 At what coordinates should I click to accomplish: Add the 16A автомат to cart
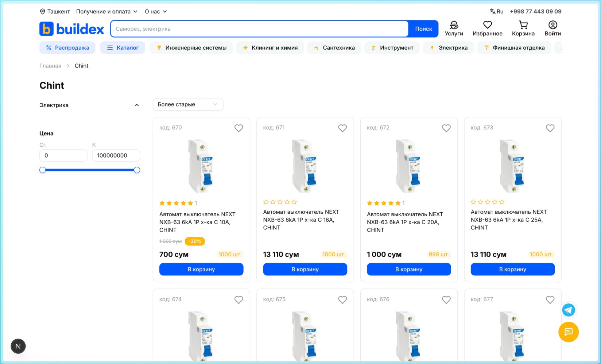[x=305, y=269]
